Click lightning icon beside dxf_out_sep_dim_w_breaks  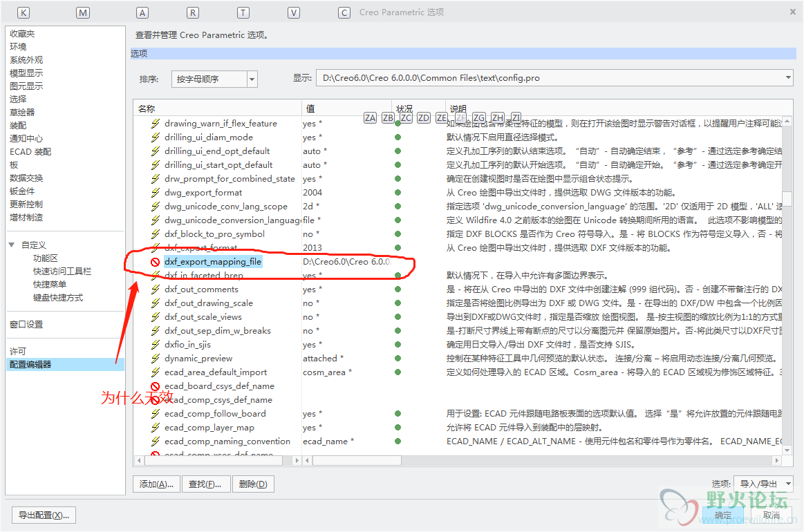coord(156,331)
